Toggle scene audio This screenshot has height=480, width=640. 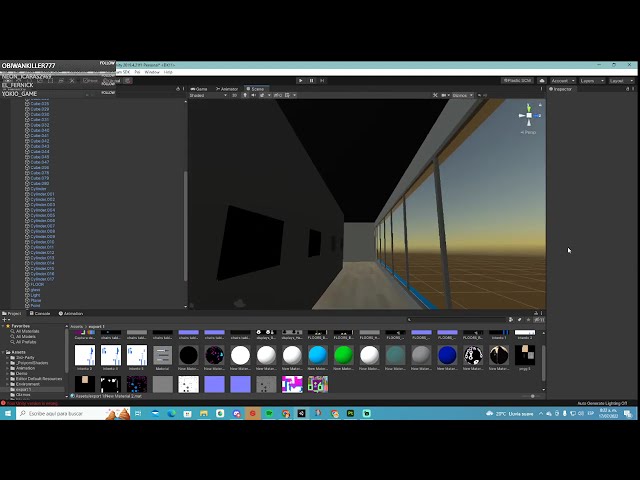point(253,96)
